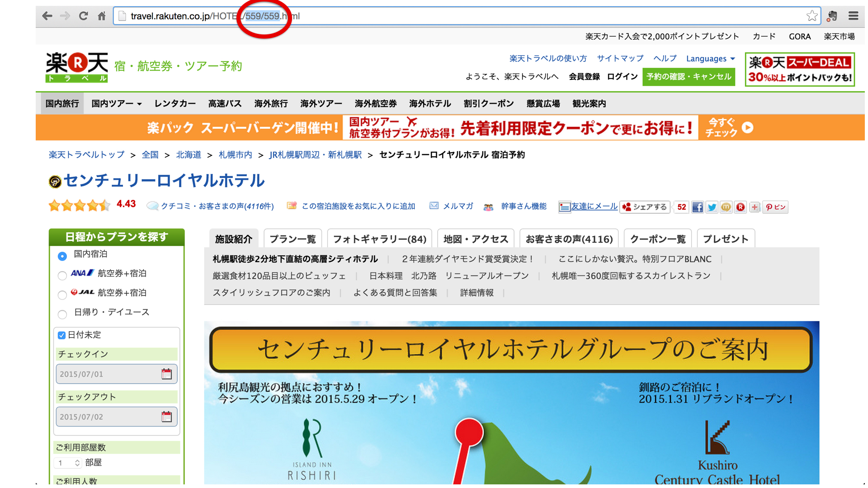Expand the 国内ツアー menu dropdown

(x=117, y=104)
